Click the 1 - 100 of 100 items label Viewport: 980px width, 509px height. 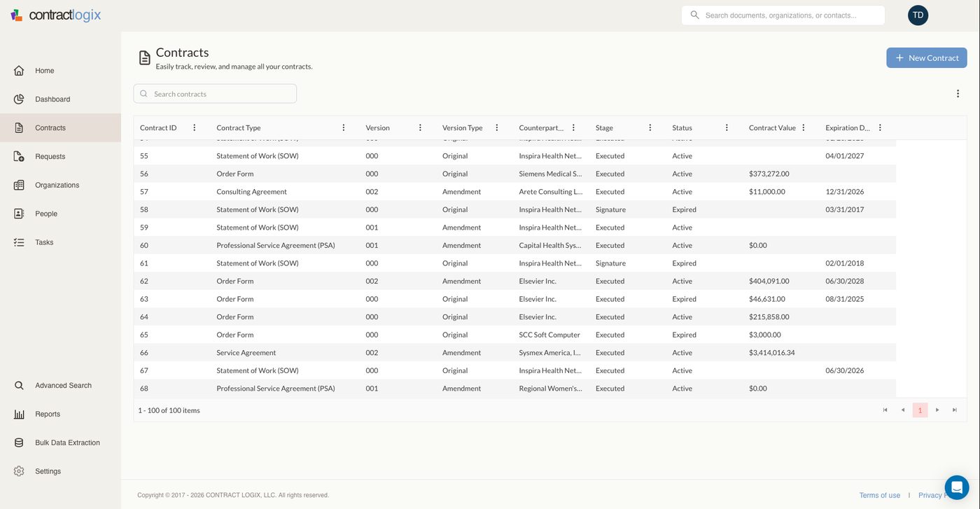[169, 411]
